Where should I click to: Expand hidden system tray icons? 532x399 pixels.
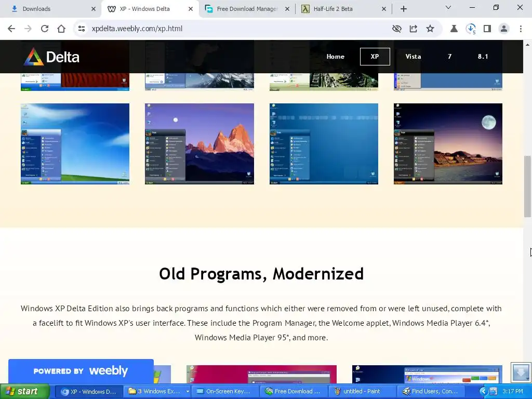click(483, 392)
